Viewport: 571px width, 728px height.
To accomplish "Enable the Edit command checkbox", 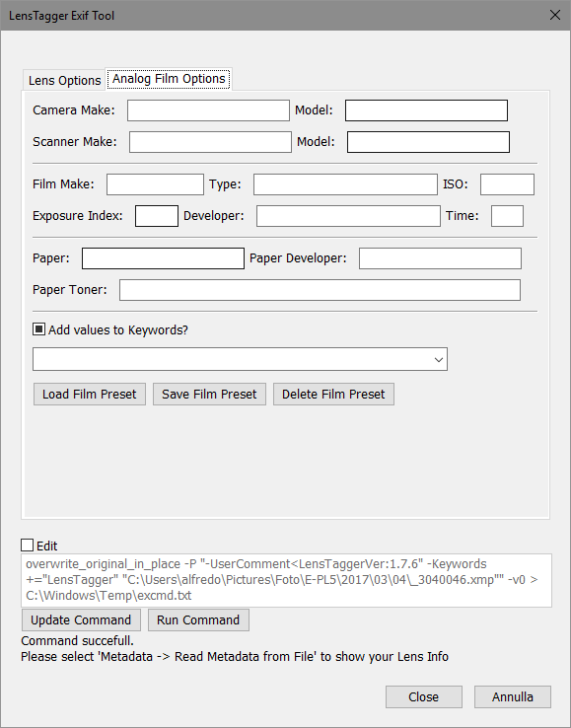I will point(28,546).
